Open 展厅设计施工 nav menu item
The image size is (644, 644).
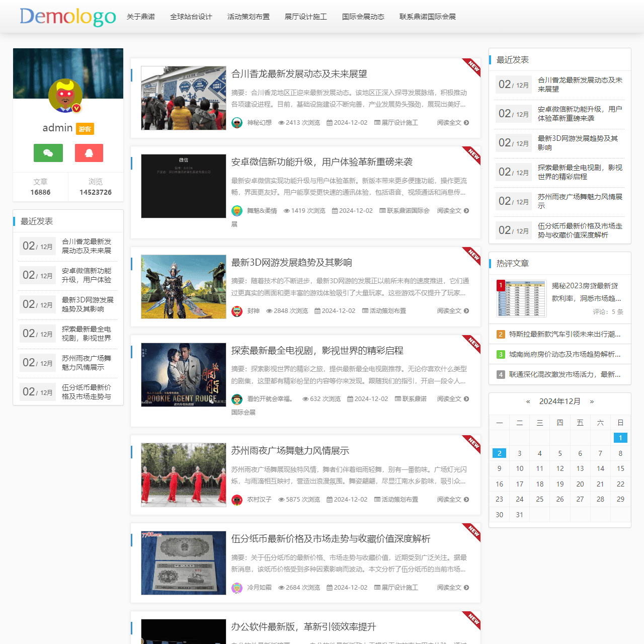pyautogui.click(x=306, y=17)
